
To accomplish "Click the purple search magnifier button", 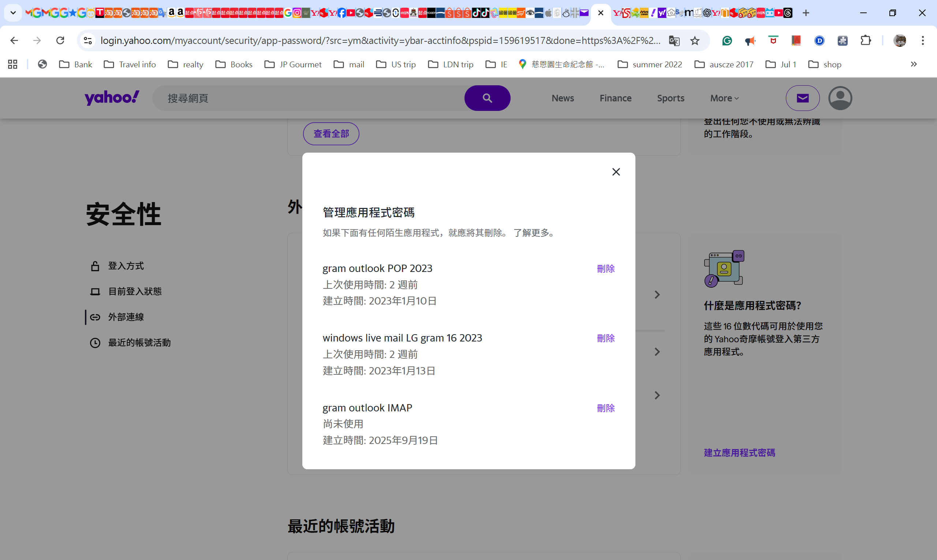I will 487,98.
